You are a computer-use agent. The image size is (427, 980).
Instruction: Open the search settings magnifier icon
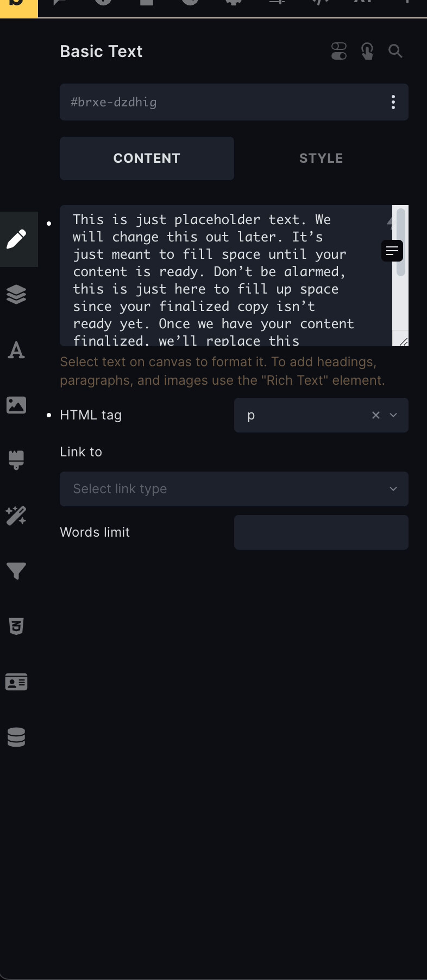[395, 52]
